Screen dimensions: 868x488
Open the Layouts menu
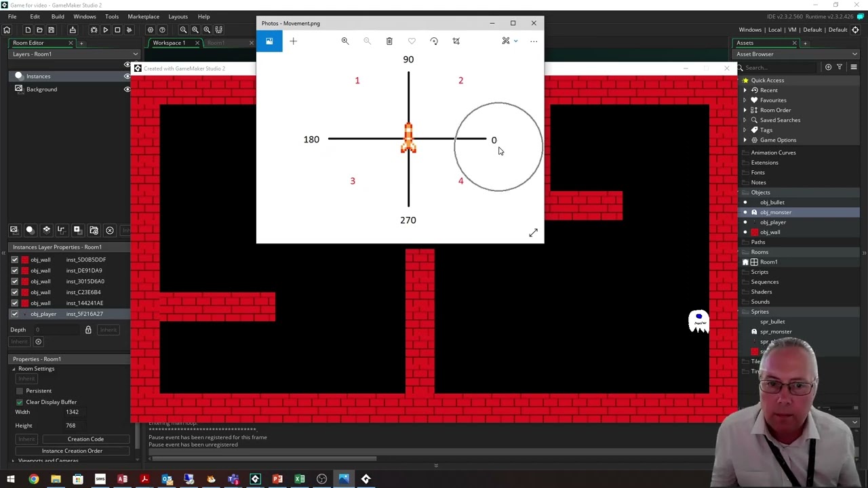pos(178,16)
